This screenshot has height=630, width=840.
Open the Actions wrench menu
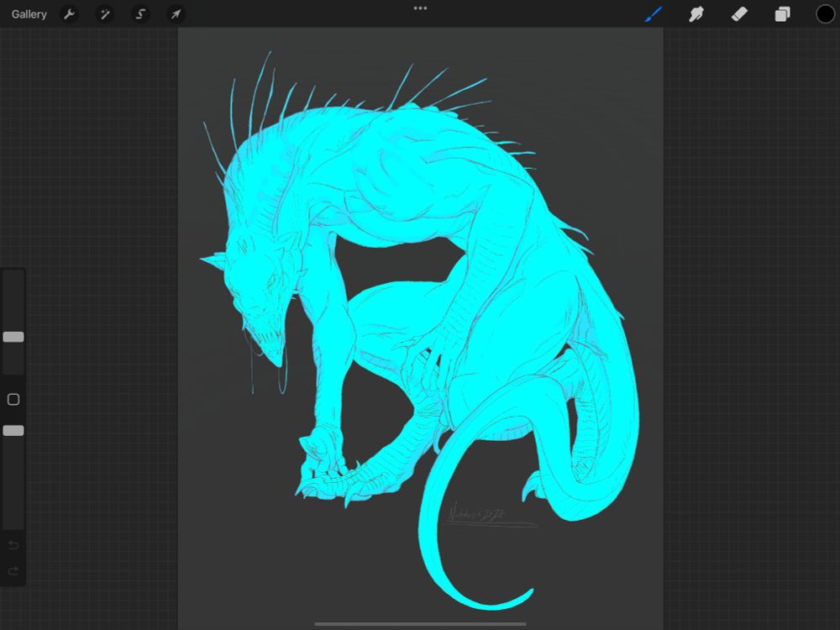(x=69, y=14)
